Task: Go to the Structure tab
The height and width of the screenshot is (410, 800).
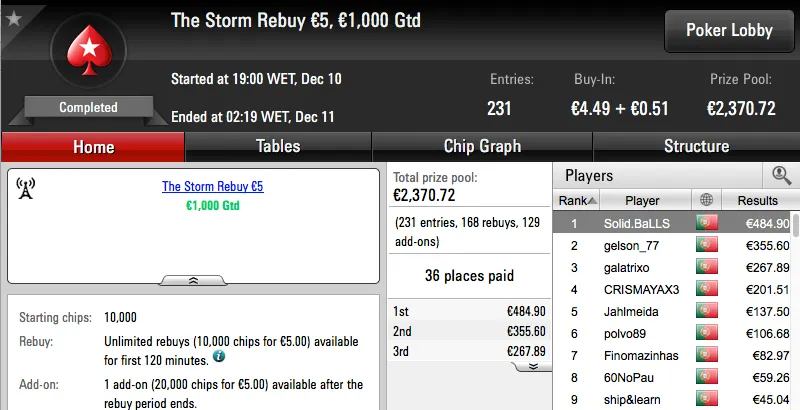Action: (696, 146)
